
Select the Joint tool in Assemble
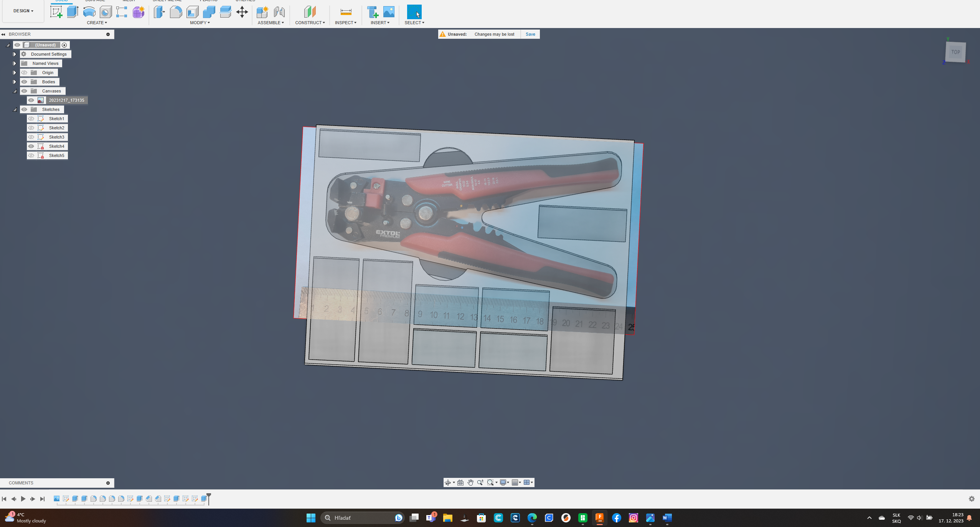[x=279, y=12]
